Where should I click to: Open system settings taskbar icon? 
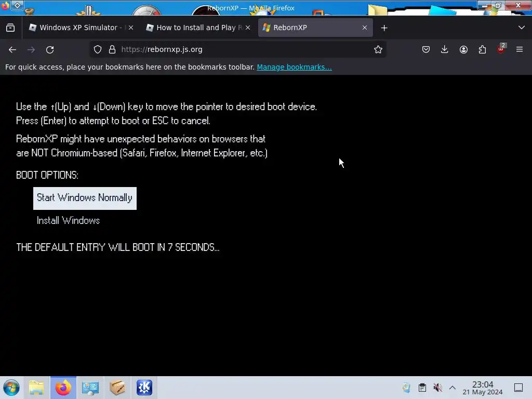(x=90, y=388)
